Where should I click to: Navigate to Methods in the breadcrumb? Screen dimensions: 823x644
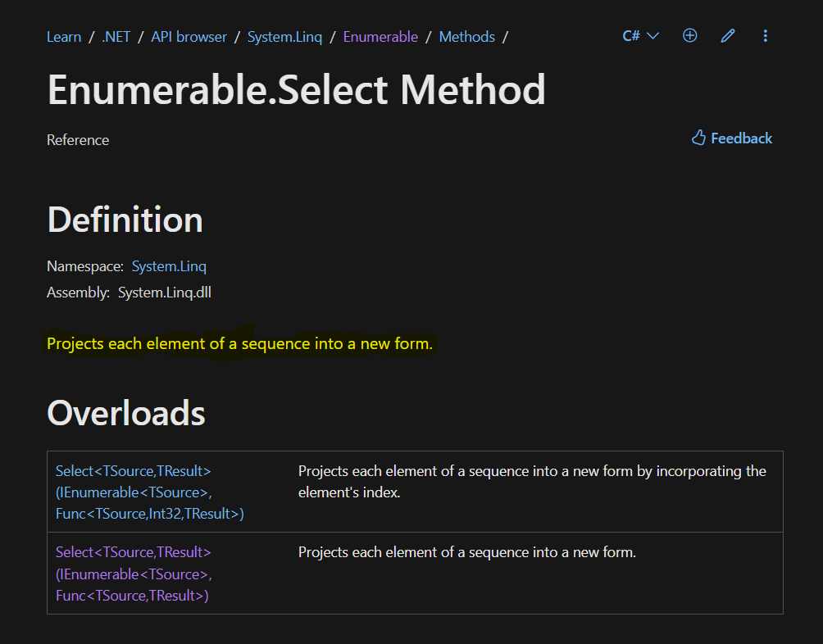466,36
